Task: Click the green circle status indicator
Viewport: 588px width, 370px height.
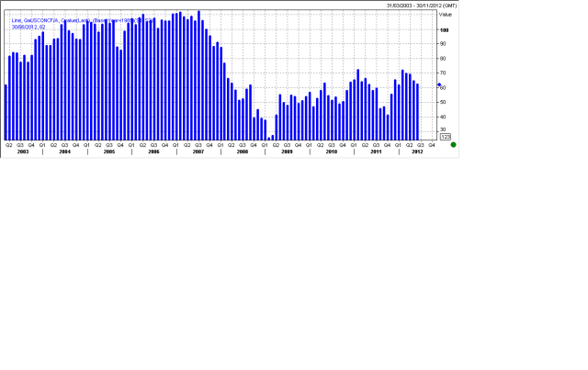Action: (x=453, y=145)
